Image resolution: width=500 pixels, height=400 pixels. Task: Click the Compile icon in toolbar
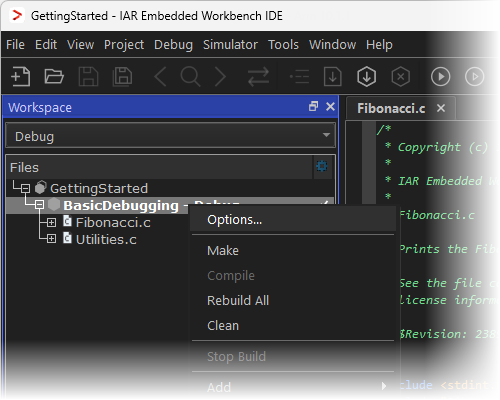point(333,76)
